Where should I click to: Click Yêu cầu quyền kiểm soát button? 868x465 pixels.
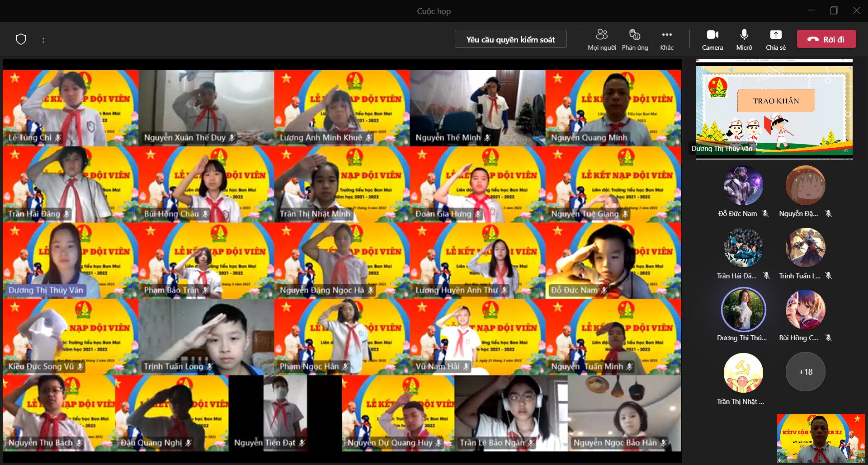tap(510, 39)
